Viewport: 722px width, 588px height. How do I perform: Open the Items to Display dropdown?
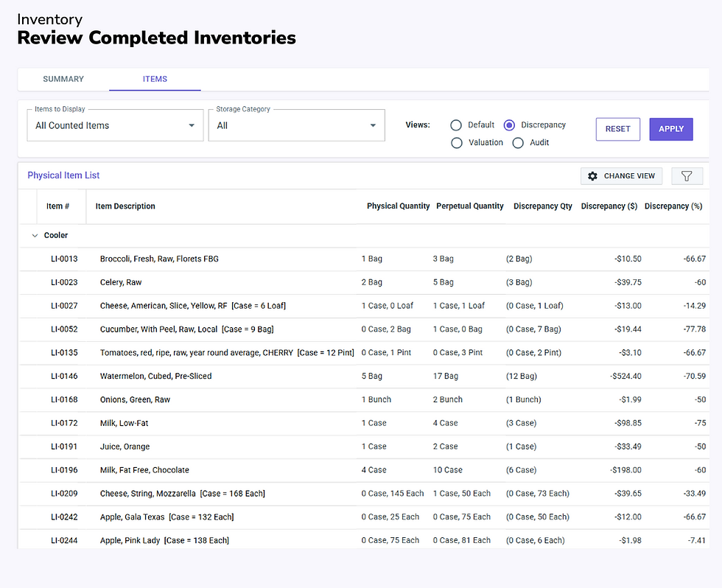pyautogui.click(x=115, y=125)
